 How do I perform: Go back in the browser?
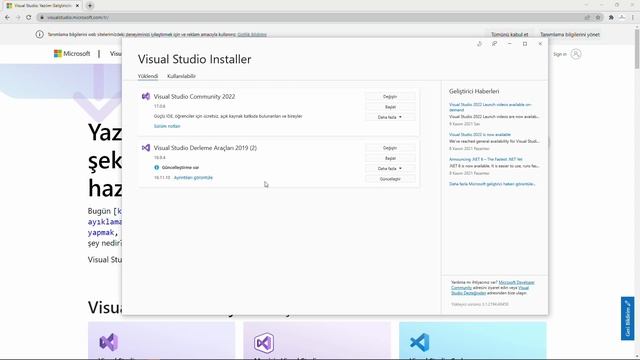point(7,18)
